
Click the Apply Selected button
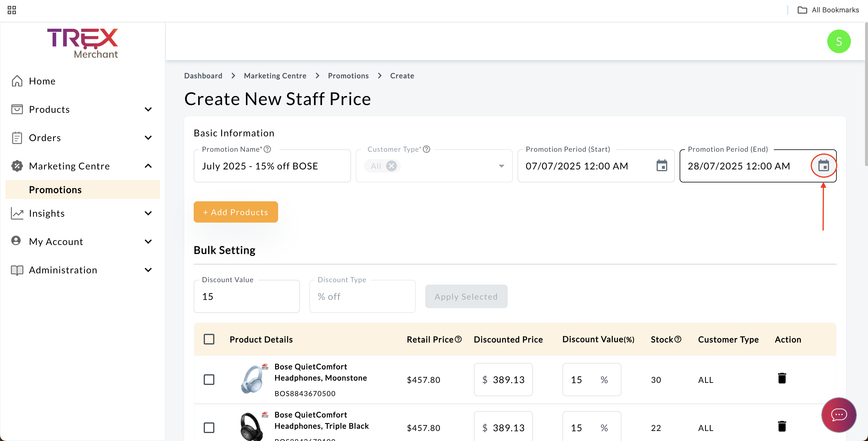tap(466, 296)
